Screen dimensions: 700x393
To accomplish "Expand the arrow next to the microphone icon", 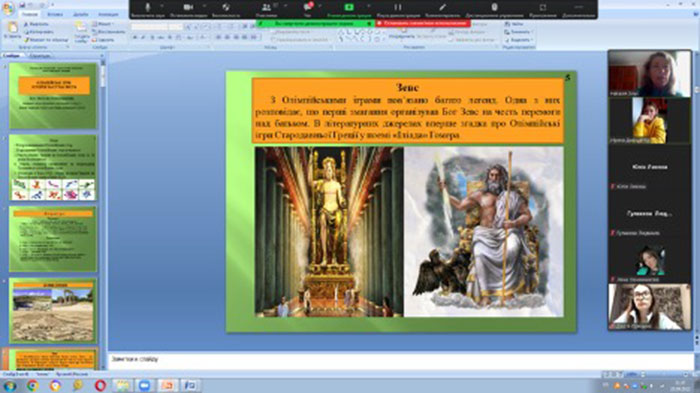I will 162,6.
